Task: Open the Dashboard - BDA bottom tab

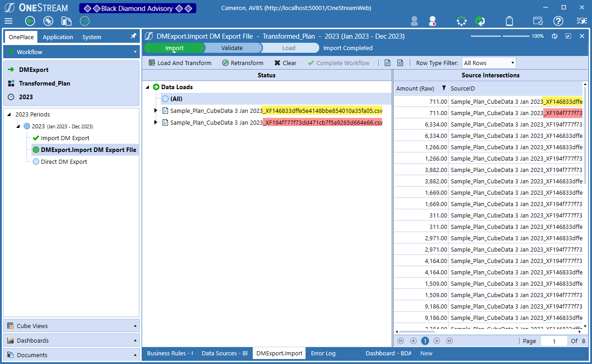Action: coord(388,353)
